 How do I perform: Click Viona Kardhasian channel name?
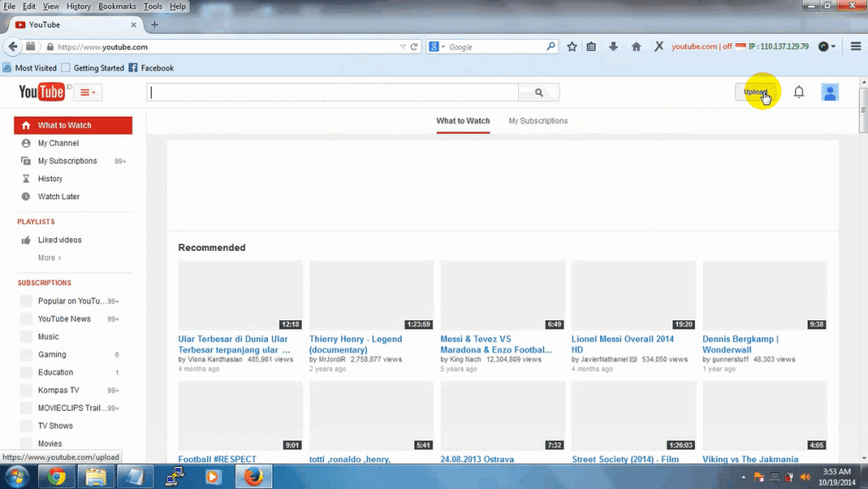214,359
